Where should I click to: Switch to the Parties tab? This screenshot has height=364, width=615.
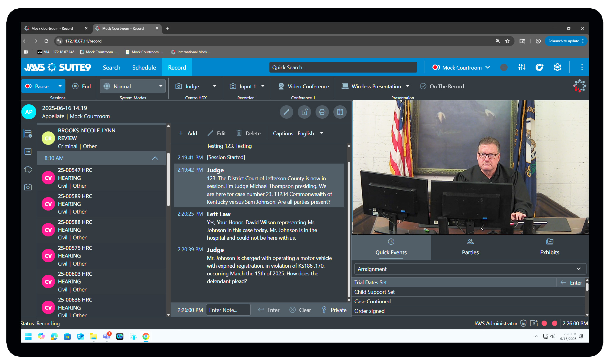pos(470,247)
